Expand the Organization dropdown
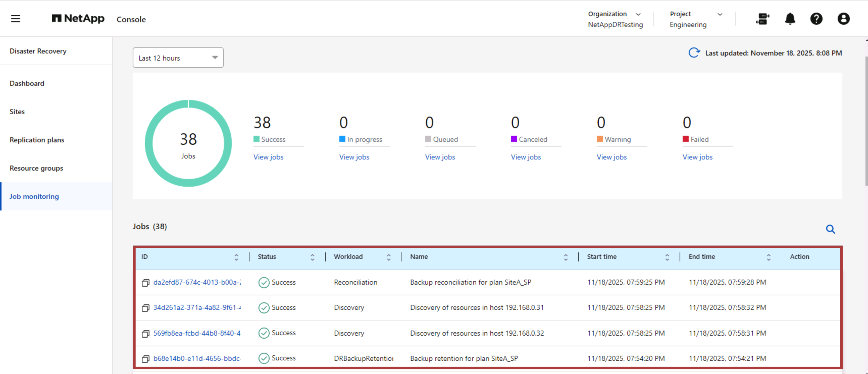 [639, 14]
